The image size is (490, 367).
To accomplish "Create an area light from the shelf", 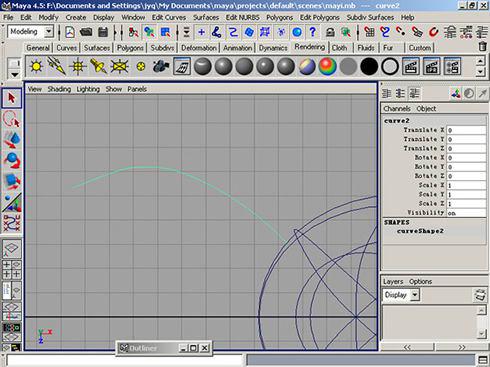I will pyautogui.click(x=119, y=66).
